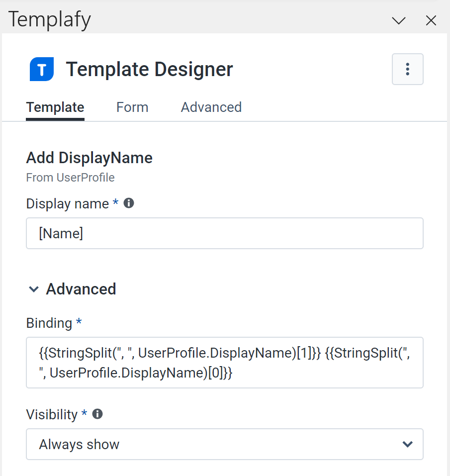
Task: Click the blue Templafy logo icon
Action: point(41,69)
